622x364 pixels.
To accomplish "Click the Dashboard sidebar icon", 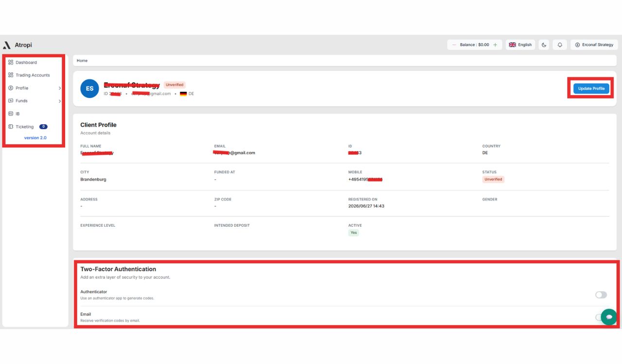I will point(11,62).
